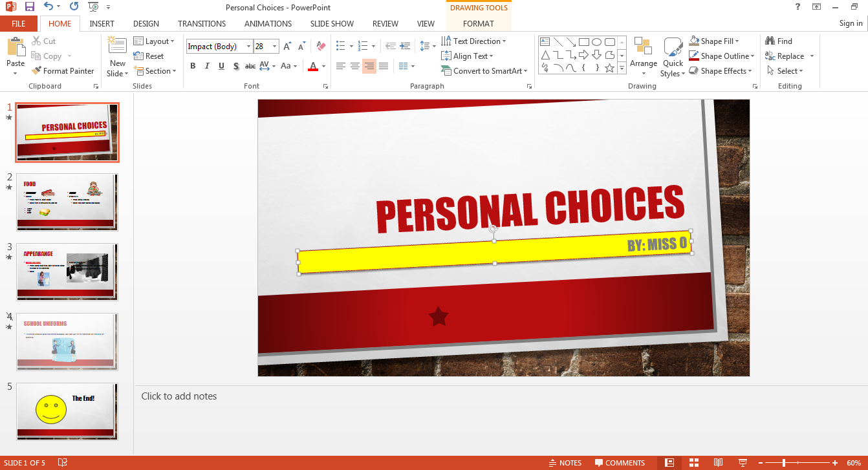Select slide 5 The End thumbnail
The height and width of the screenshot is (470, 868).
click(67, 411)
